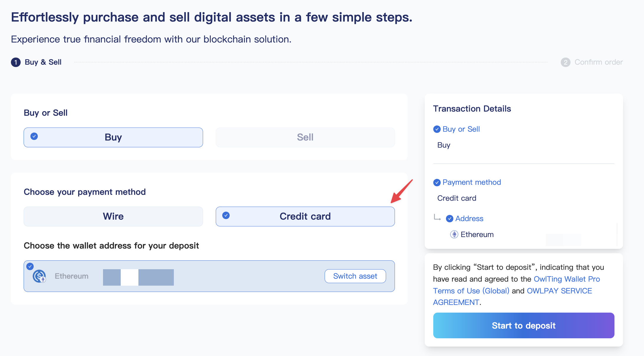This screenshot has width=644, height=356.
Task: Click checkmark icon beside Address heading
Action: coord(450,219)
